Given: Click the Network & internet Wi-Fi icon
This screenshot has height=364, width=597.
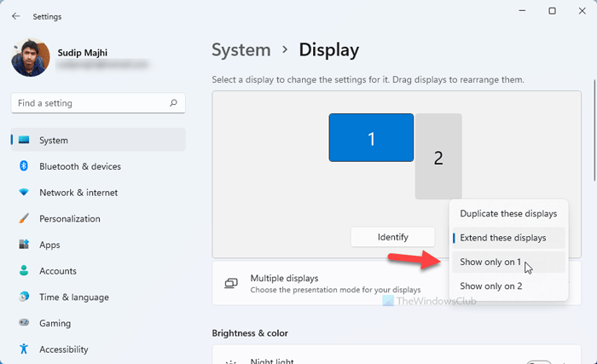Looking at the screenshot, I should click(x=24, y=193).
